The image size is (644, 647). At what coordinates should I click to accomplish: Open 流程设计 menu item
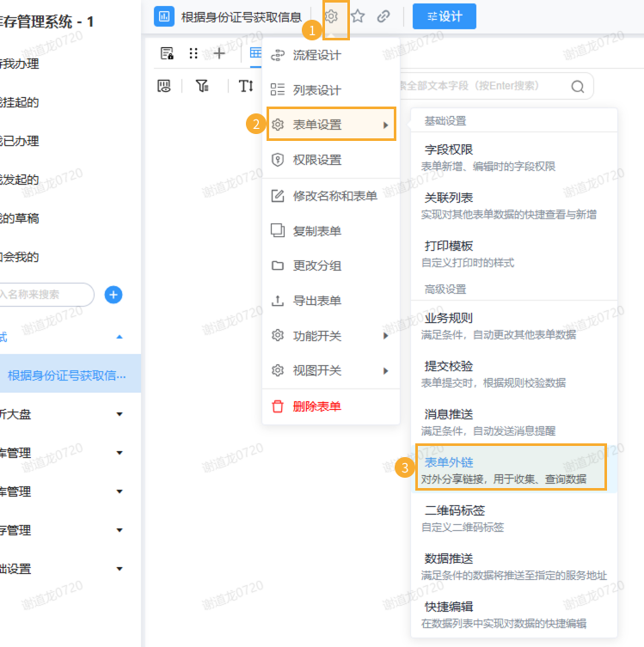pos(331,55)
